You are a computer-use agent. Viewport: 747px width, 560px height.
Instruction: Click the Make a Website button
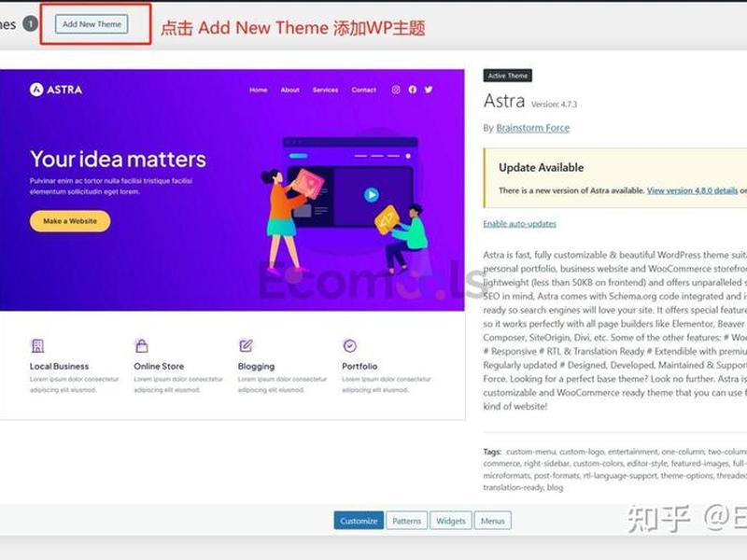[70, 221]
